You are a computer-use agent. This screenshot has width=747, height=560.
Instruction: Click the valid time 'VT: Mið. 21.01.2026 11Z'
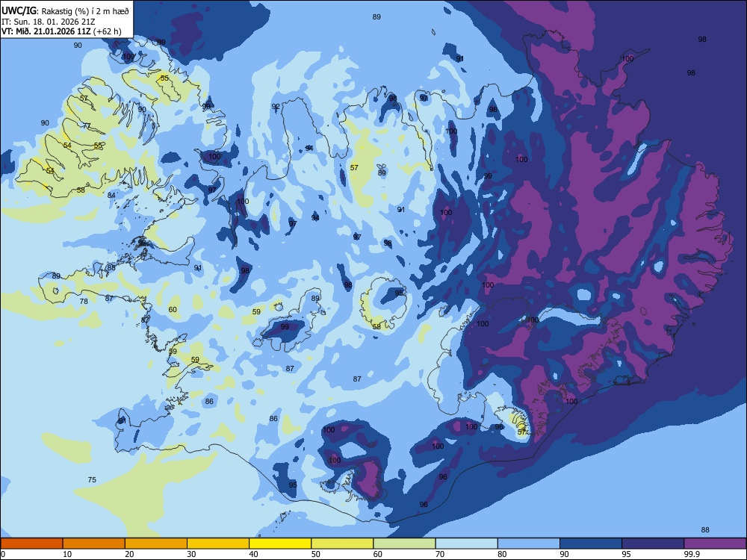(x=46, y=32)
